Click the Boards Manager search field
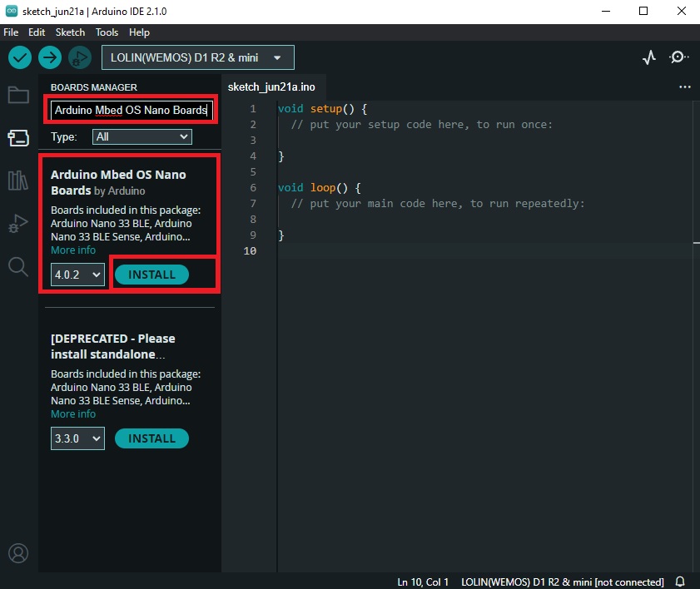The width and height of the screenshot is (700, 589). 132,110
